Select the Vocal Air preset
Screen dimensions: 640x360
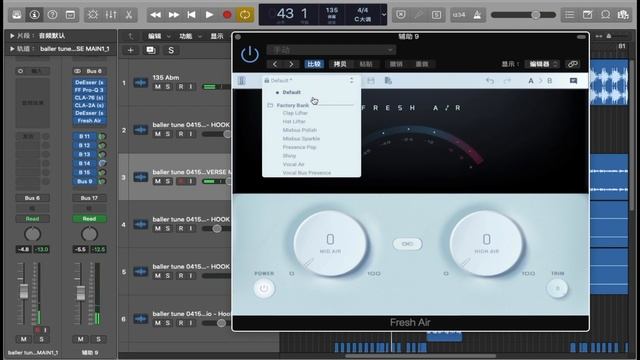pos(293,164)
